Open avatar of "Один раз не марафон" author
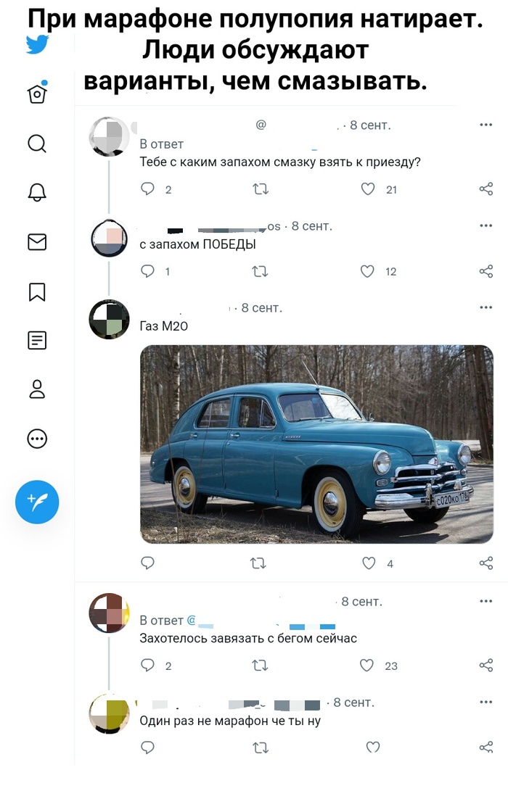This screenshot has height=812, width=508. click(109, 713)
